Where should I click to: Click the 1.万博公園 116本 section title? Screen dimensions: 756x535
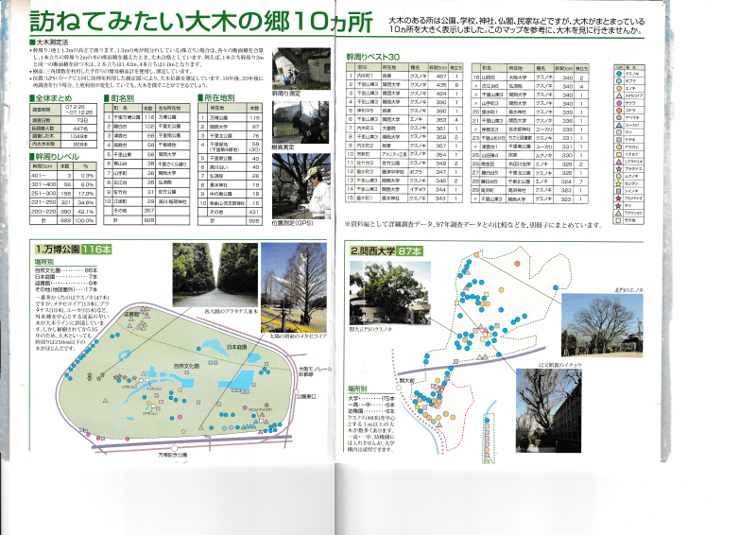coord(73,250)
